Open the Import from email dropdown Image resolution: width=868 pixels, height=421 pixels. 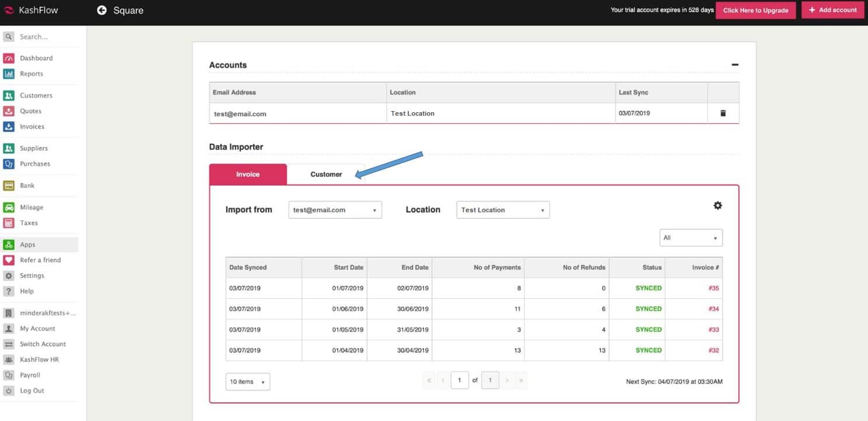tap(335, 210)
